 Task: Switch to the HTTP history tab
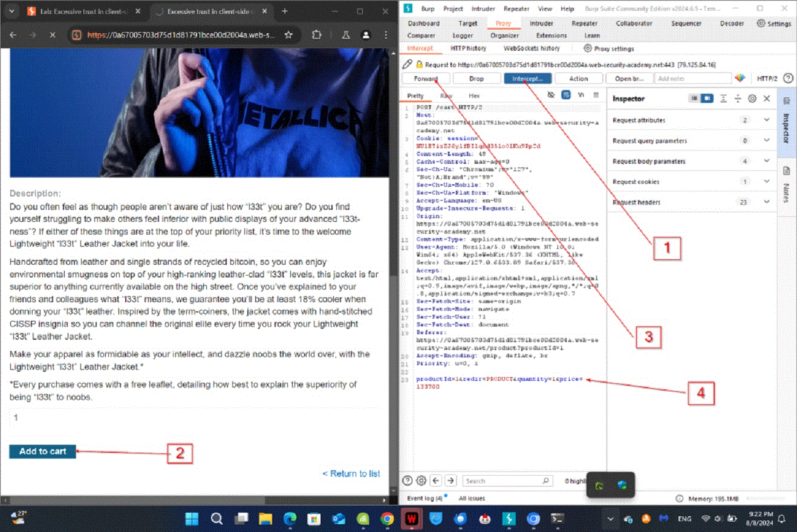[468, 48]
